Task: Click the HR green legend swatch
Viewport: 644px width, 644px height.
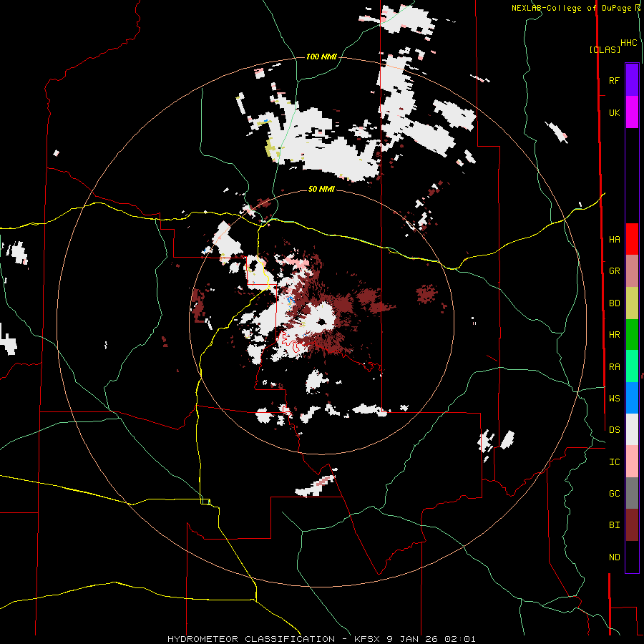Action: [x=632, y=334]
